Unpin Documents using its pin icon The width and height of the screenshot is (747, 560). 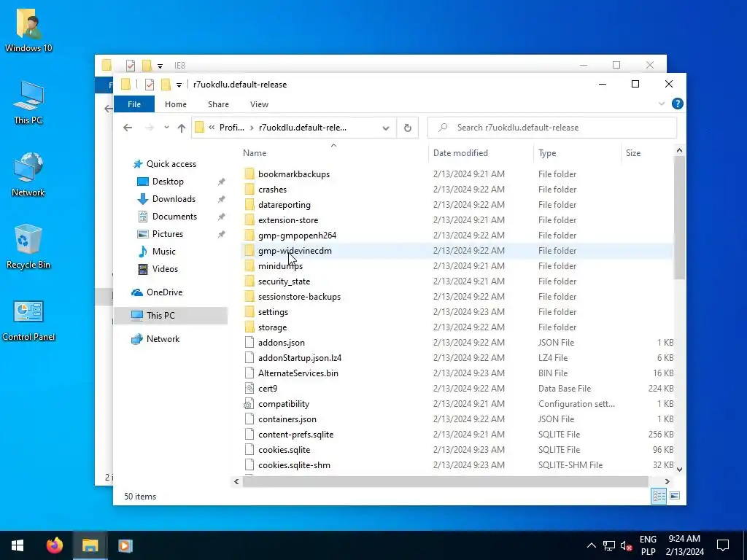click(222, 217)
